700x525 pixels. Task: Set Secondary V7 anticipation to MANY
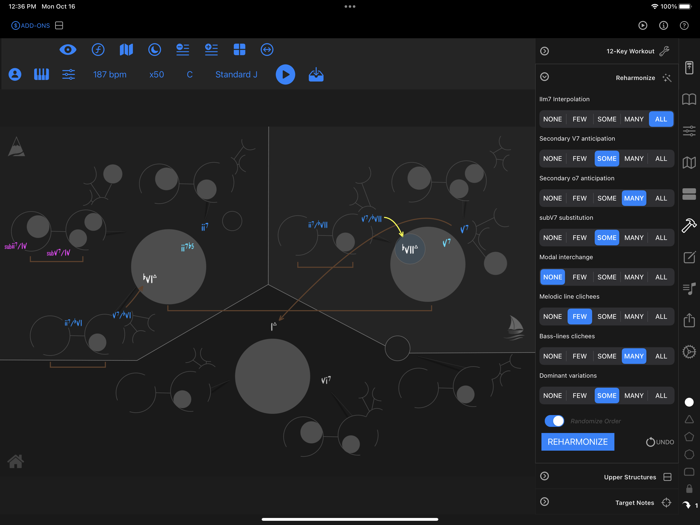(x=634, y=158)
